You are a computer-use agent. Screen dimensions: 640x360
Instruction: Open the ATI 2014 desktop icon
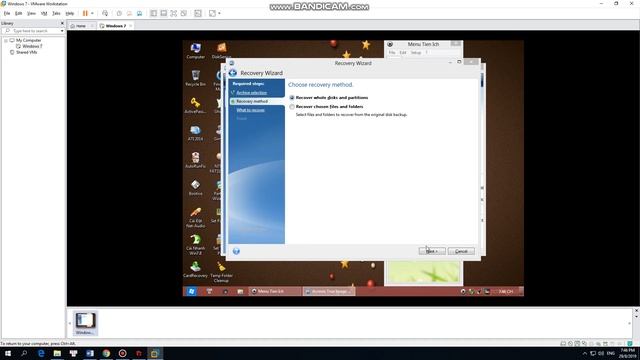196,133
